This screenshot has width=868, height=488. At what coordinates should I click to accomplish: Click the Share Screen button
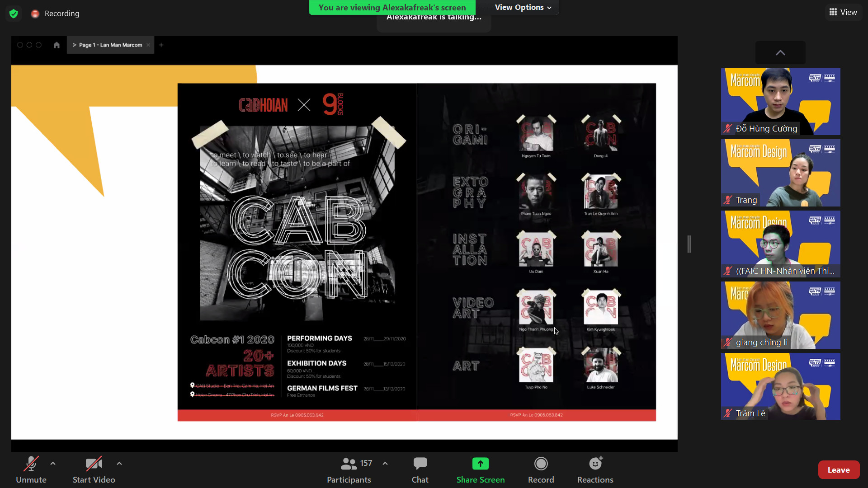(x=481, y=470)
